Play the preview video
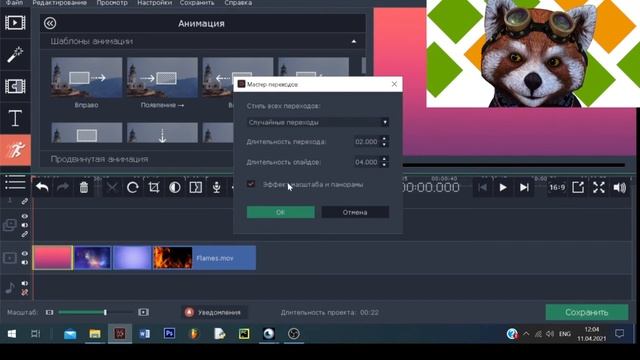 click(503, 187)
